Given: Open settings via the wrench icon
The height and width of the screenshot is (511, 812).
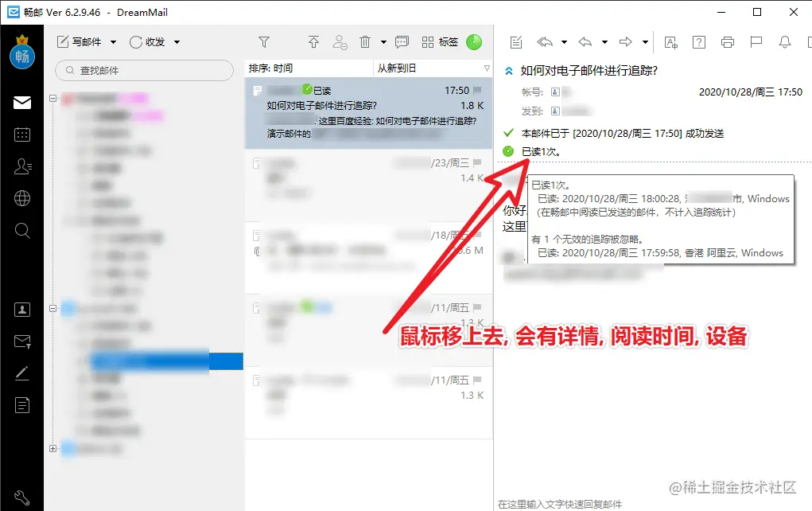Looking at the screenshot, I should (x=21, y=498).
